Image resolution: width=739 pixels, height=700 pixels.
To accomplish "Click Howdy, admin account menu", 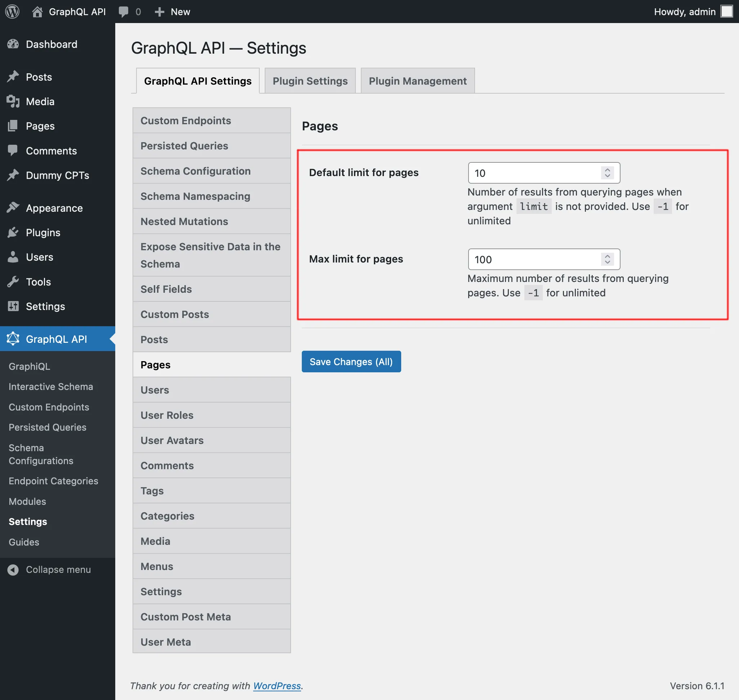I will 693,12.
